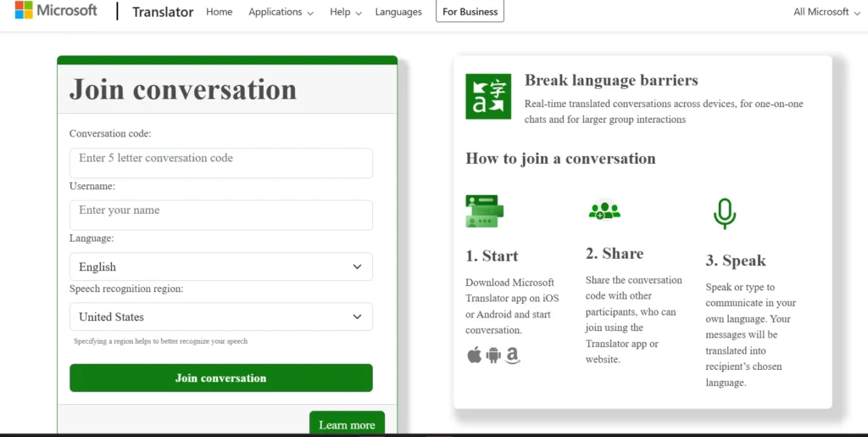Click the '1. Start' heading
Image resolution: width=868 pixels, height=437 pixels.
coord(492,256)
